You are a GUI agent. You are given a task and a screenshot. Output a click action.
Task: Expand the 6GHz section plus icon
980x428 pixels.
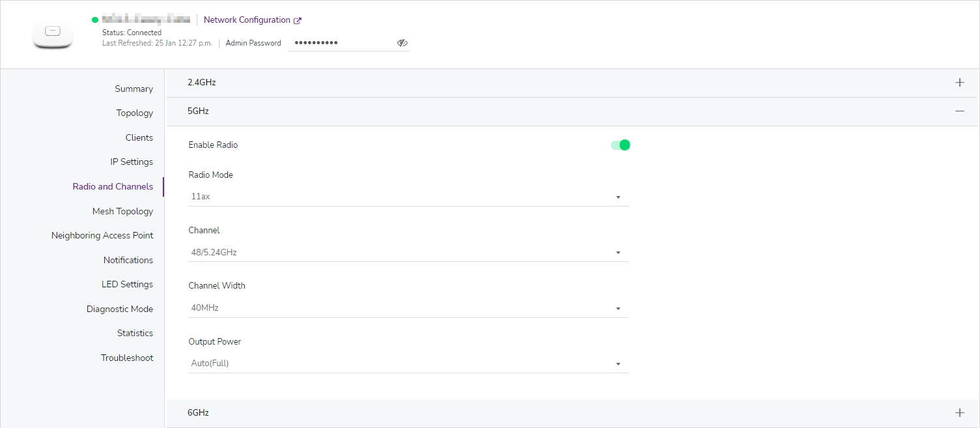click(x=959, y=413)
